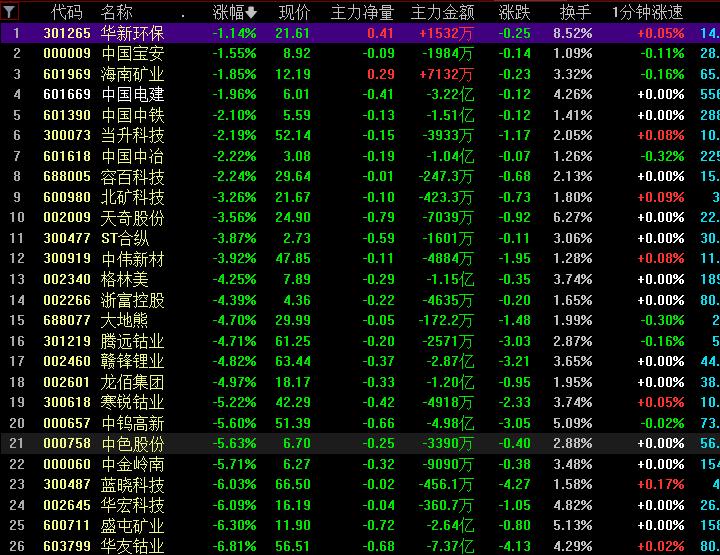This screenshot has height=555, width=720.
Task: Click 主力金额 value -3.22亿
Action: pos(450,95)
